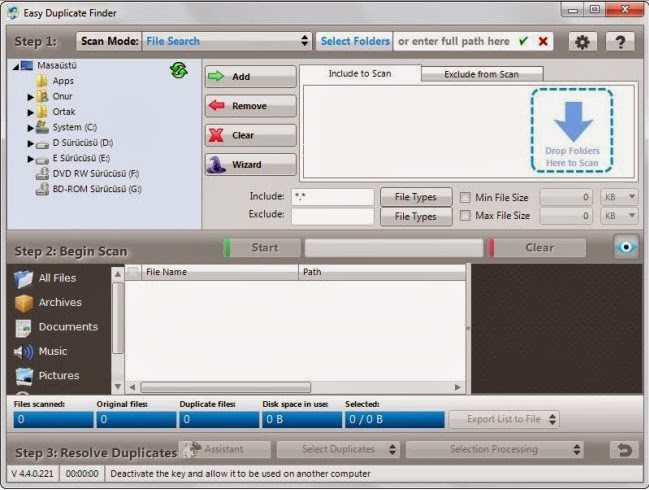Screen dimensions: 649x490
Task: Expand the D Sürücüsü (D:) node
Action: [x=30, y=143]
